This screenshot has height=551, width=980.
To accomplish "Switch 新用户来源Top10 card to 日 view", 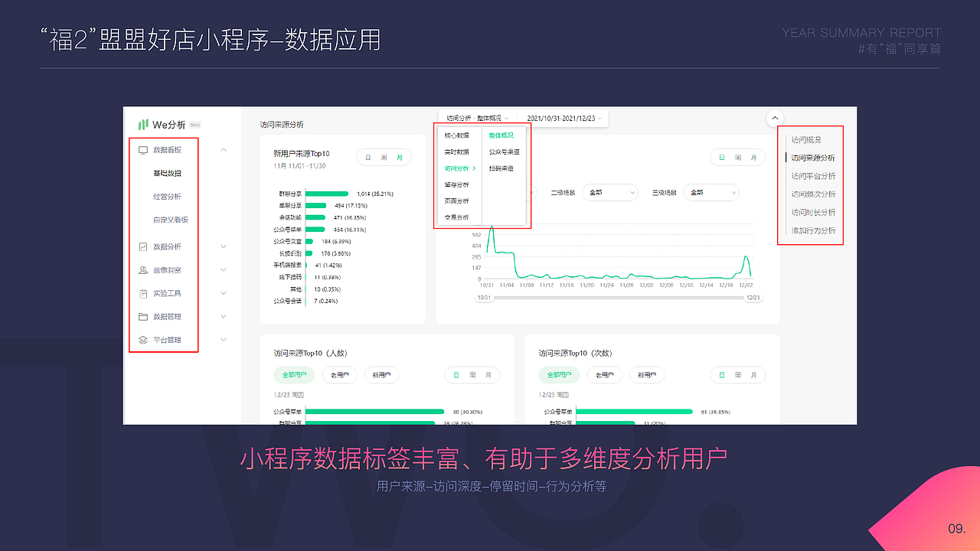I will coord(367,158).
